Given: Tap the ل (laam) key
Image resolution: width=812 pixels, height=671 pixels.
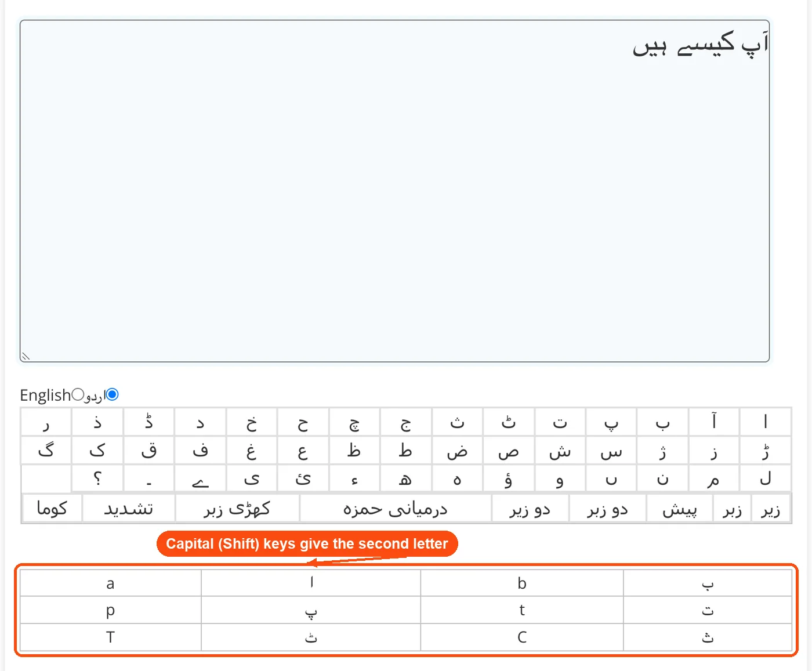Looking at the screenshot, I should 766,479.
